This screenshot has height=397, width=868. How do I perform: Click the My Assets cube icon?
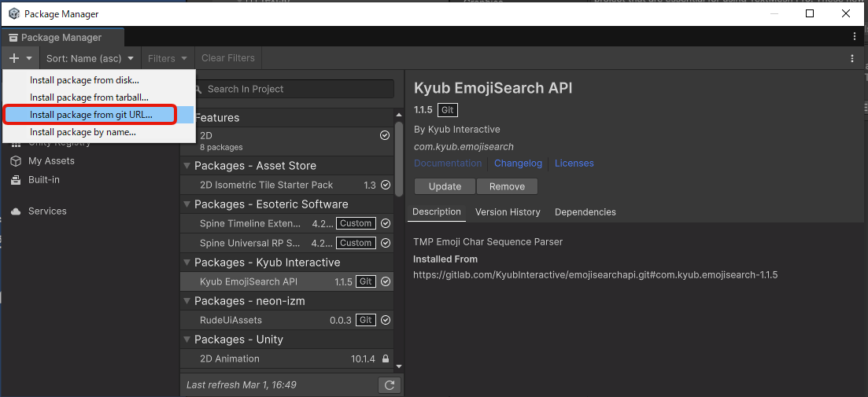click(x=16, y=161)
